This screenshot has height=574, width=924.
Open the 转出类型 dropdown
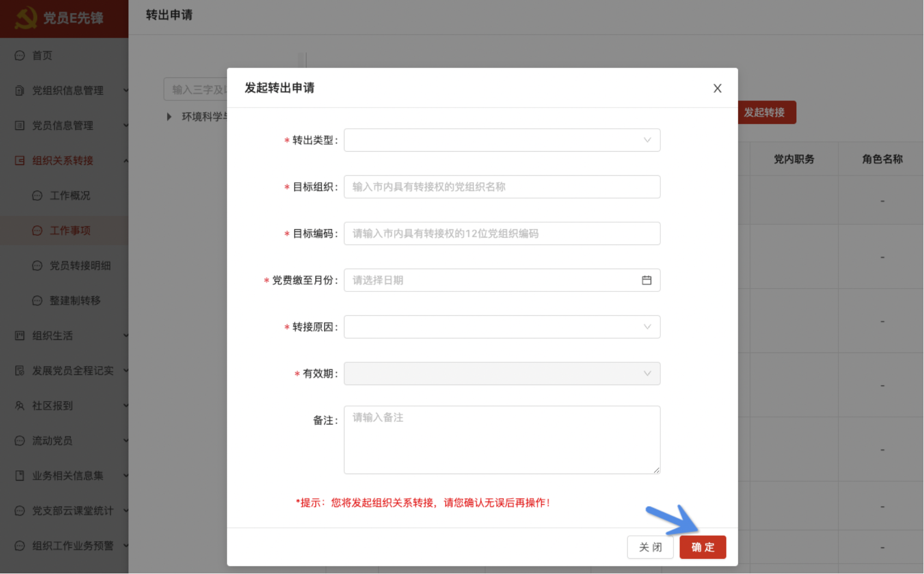point(502,140)
